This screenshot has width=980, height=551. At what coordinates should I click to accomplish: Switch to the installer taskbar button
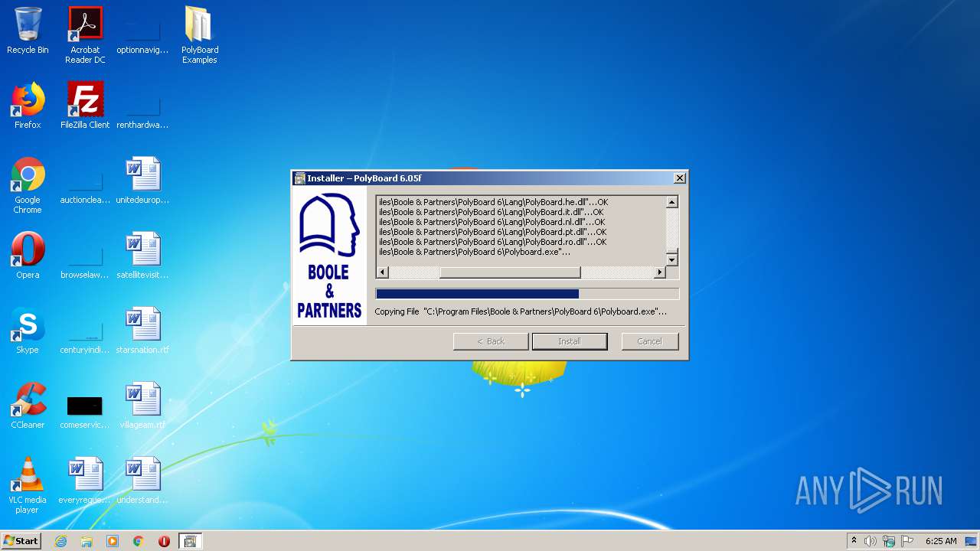(190, 541)
